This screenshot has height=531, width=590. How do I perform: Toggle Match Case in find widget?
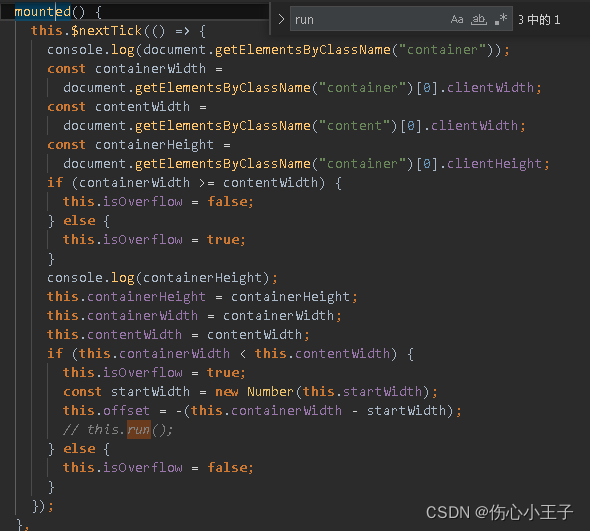click(x=456, y=19)
